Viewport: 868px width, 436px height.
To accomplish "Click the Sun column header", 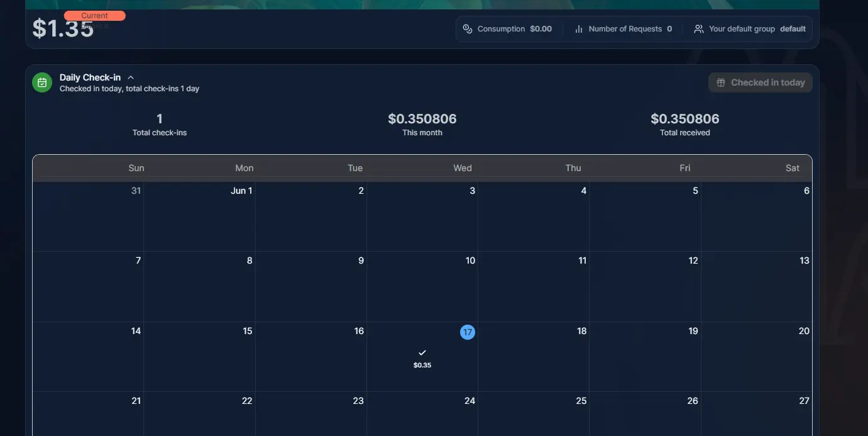I will tap(136, 168).
